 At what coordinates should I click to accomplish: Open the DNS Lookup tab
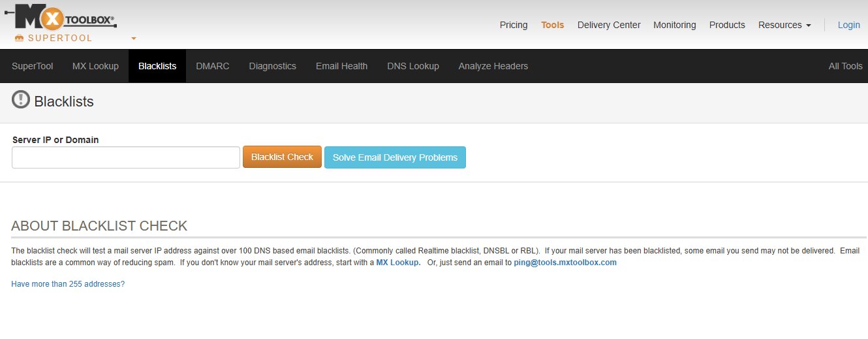pos(413,66)
